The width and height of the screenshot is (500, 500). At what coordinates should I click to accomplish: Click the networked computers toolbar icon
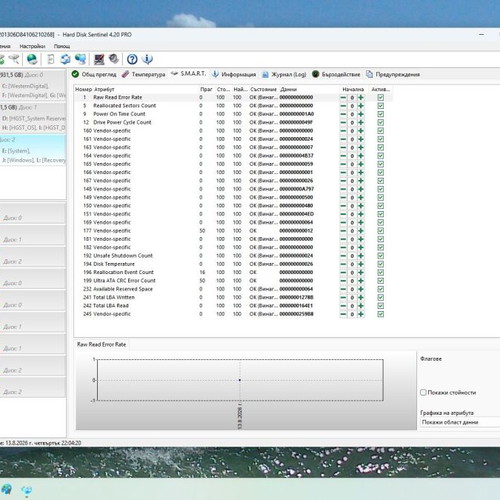pyautogui.click(x=80, y=59)
